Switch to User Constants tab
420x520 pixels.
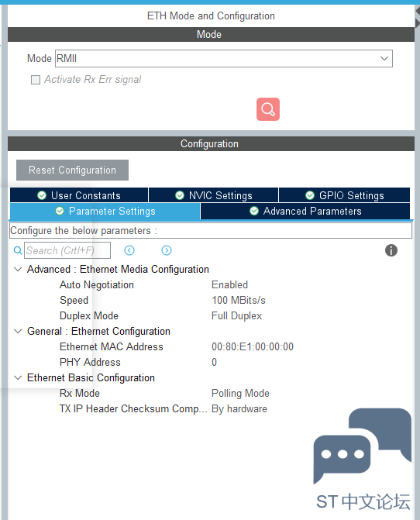[79, 195]
